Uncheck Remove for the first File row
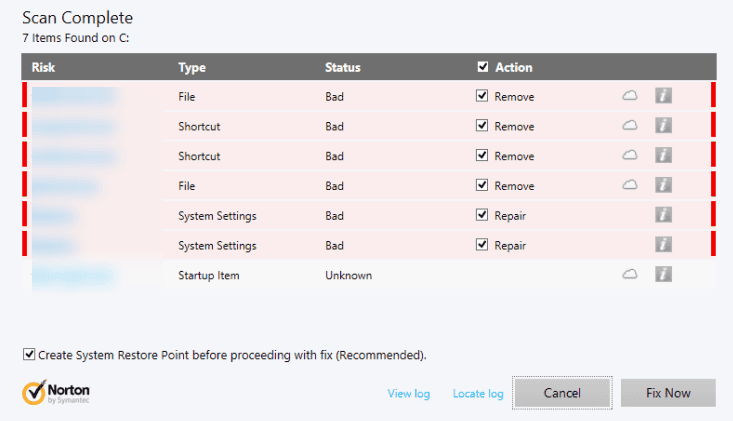 [x=482, y=97]
